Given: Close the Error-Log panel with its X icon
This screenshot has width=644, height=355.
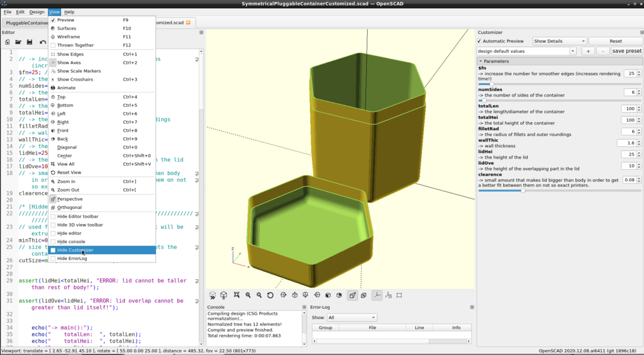Looking at the screenshot, I should [472, 307].
